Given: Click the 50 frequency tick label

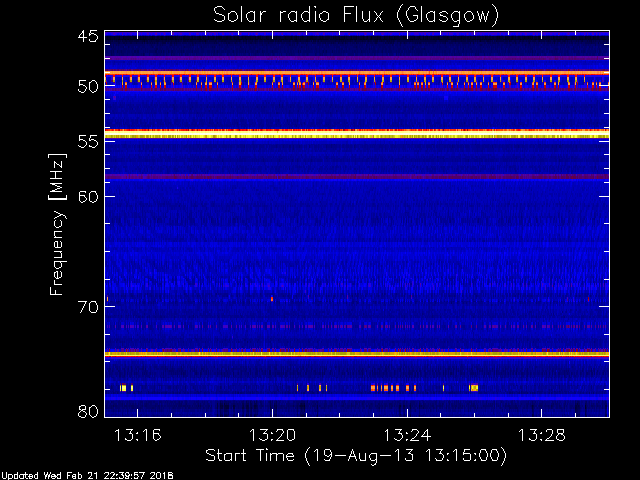Looking at the screenshot, I should pyautogui.click(x=87, y=87).
